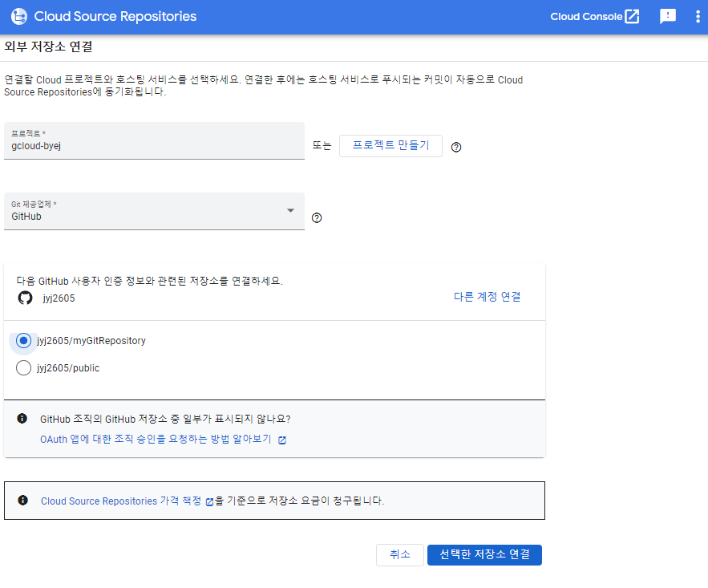Click the send feedback icon
This screenshot has width=708, height=588.
667,16
